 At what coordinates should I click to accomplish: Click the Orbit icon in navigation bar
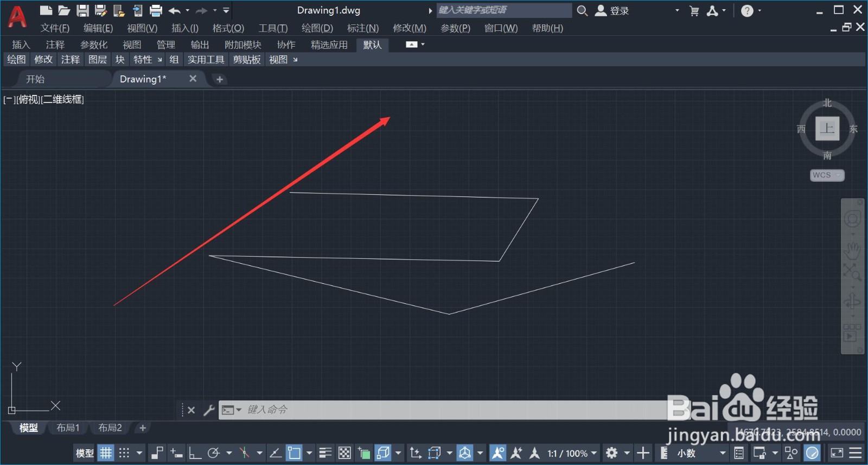[x=852, y=301]
